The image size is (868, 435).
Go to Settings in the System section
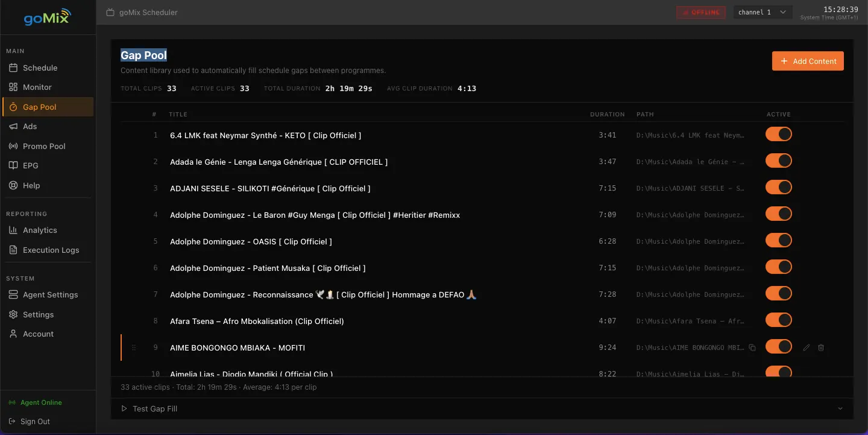coord(48,314)
